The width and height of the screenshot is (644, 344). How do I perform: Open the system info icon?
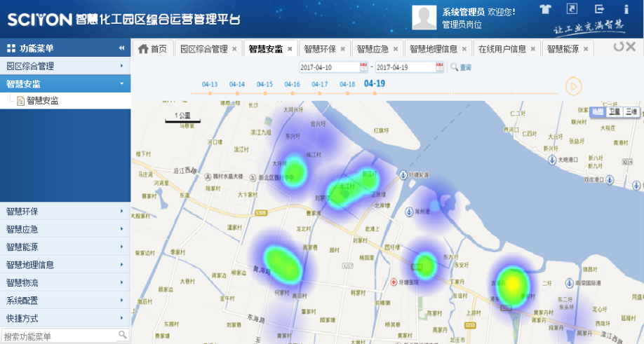pos(626,9)
